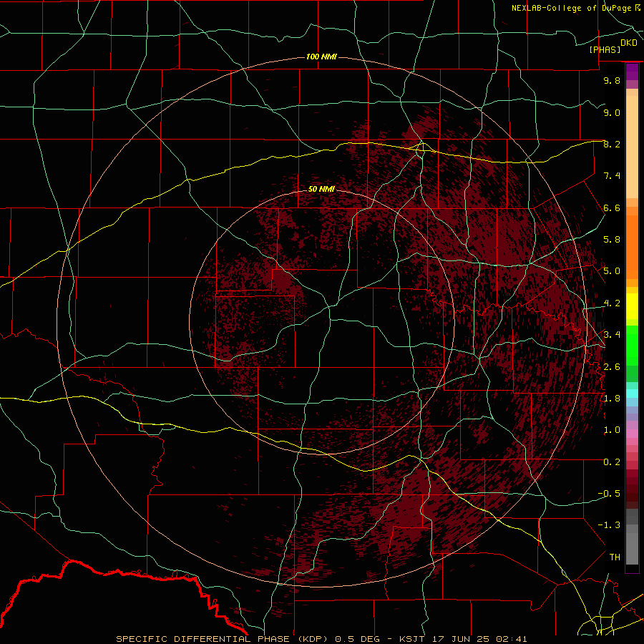
Task: Click the 02:41 timestamp
Action: point(512,639)
